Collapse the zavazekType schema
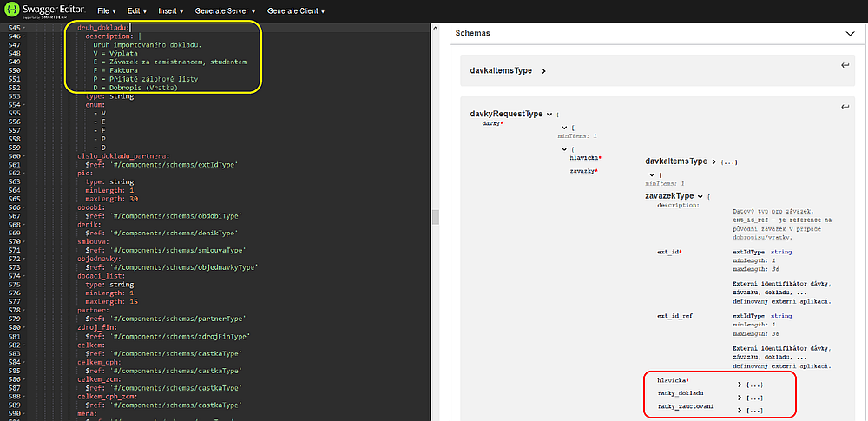Viewport: 868px width, 421px height. click(700, 196)
